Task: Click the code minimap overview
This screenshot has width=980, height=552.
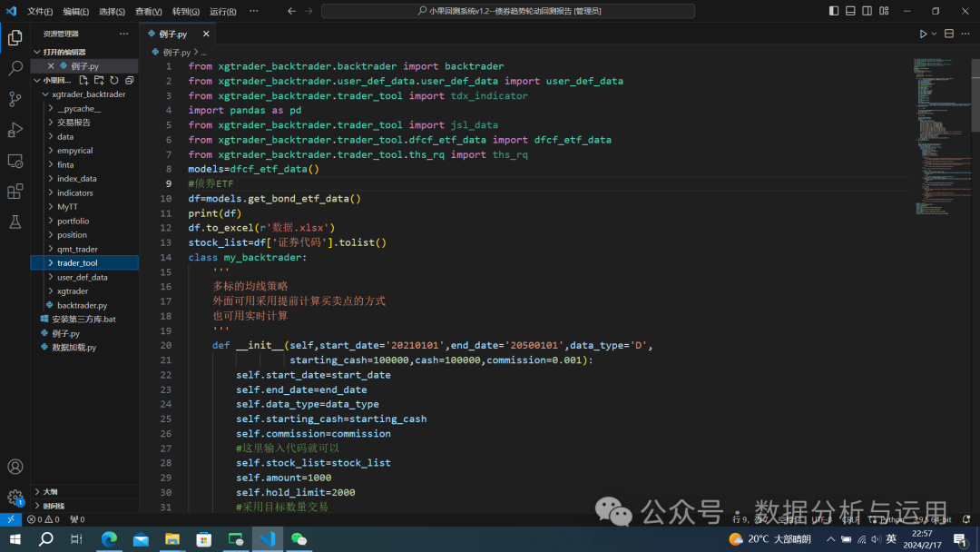Action: (941, 137)
